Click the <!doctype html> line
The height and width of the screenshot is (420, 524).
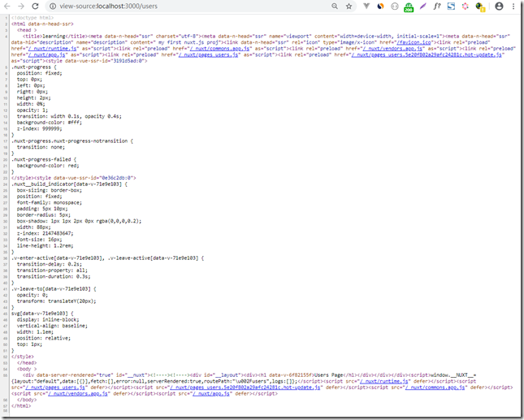[x=32, y=18]
